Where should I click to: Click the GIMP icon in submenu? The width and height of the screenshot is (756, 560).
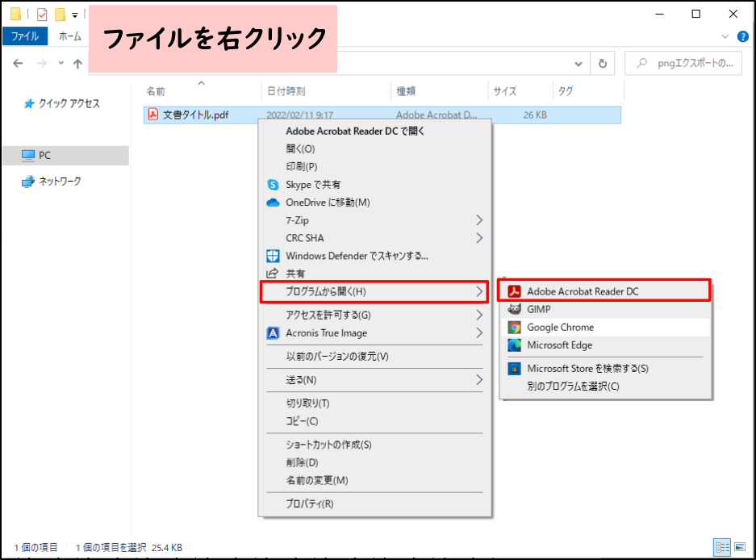(515, 309)
